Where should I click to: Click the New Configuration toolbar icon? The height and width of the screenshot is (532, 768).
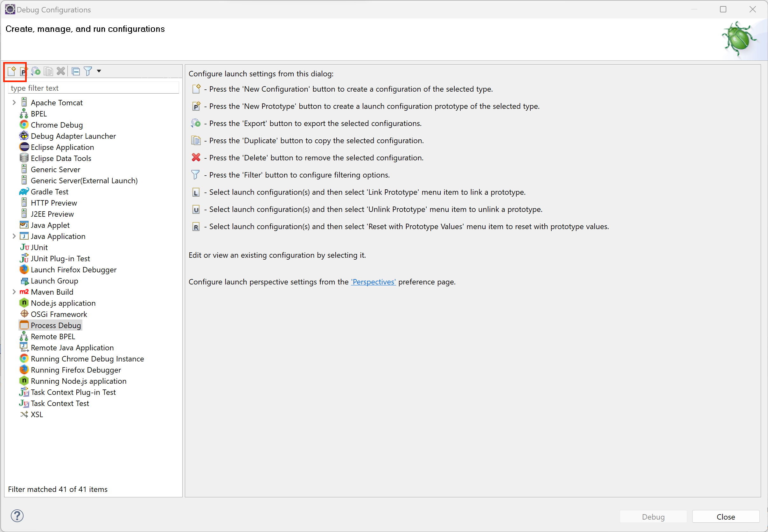pyautogui.click(x=12, y=71)
